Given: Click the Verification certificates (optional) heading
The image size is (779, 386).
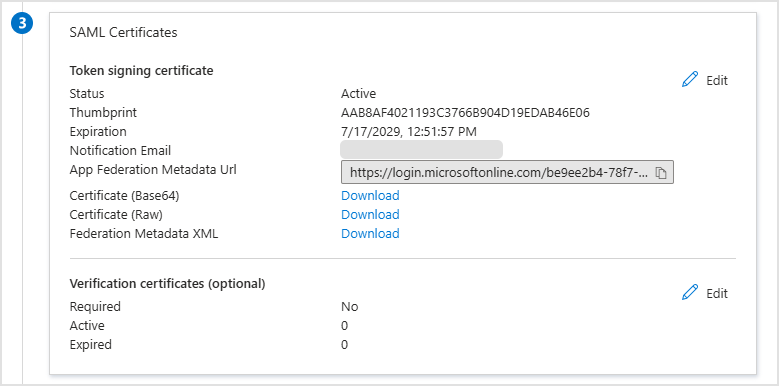Looking at the screenshot, I should [167, 284].
